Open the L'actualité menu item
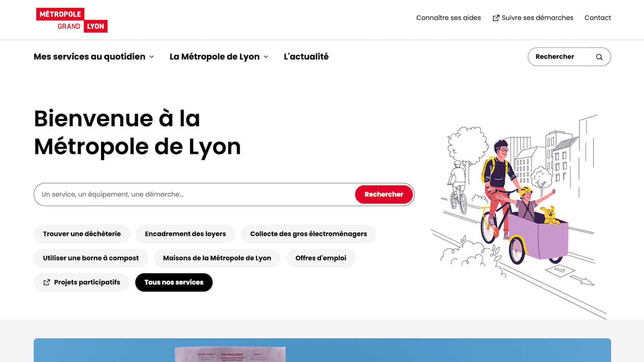 306,57
